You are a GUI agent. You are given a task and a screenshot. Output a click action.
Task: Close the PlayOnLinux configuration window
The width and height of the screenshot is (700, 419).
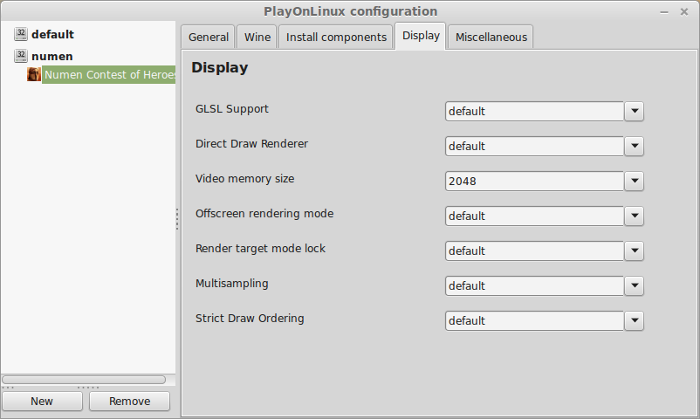684,12
